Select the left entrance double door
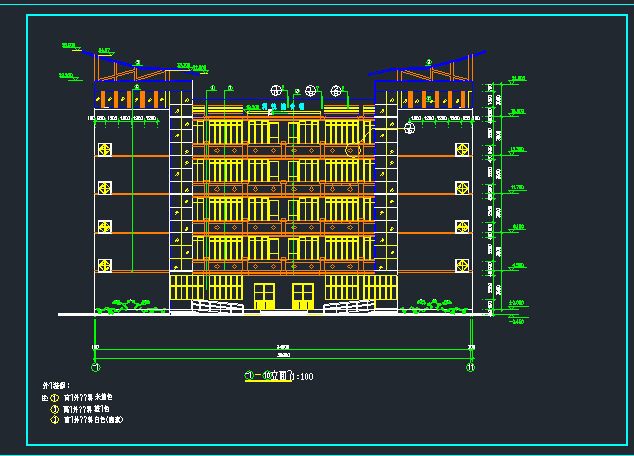 click(x=264, y=297)
